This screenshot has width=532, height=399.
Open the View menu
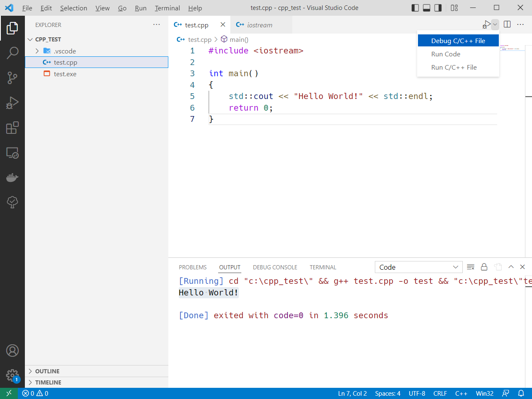tap(102, 8)
